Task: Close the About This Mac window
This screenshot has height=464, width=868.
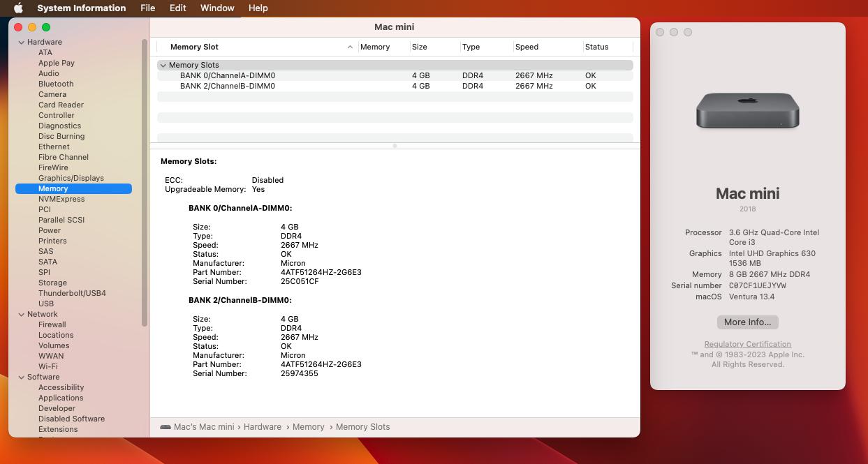Action: pyautogui.click(x=660, y=32)
